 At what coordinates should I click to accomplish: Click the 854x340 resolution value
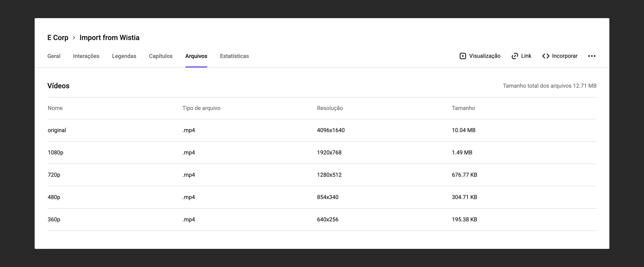click(328, 197)
